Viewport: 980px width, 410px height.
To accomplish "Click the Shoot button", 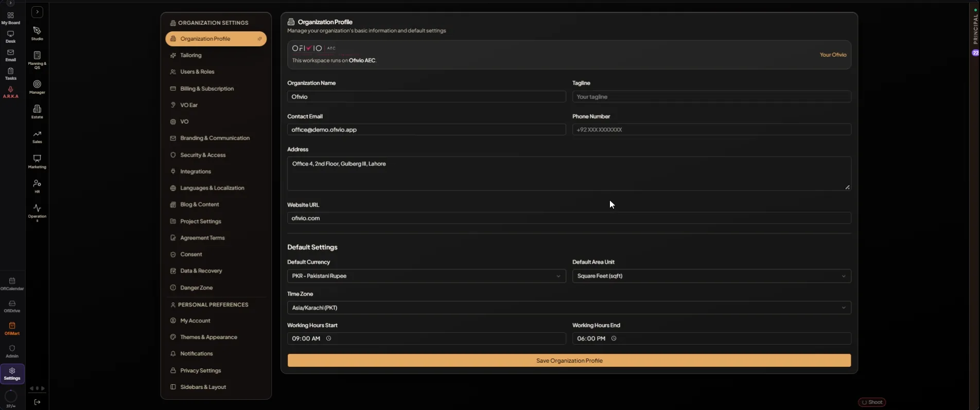I will click(x=872, y=402).
